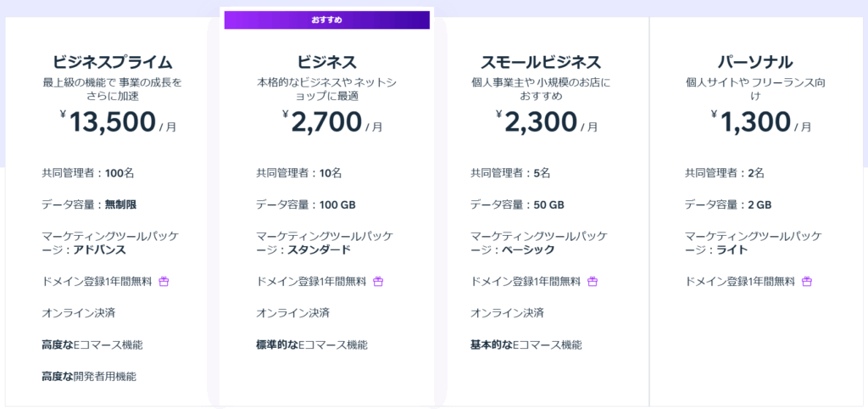This screenshot has height=409, width=868.
Task: Click the ¥2,300 monthly price
Action: (547, 122)
